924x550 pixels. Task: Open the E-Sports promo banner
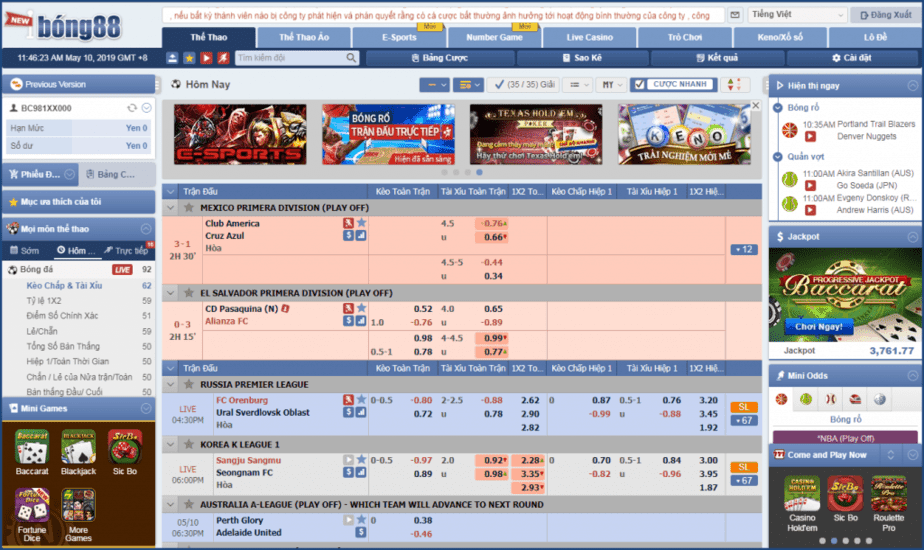[240, 134]
